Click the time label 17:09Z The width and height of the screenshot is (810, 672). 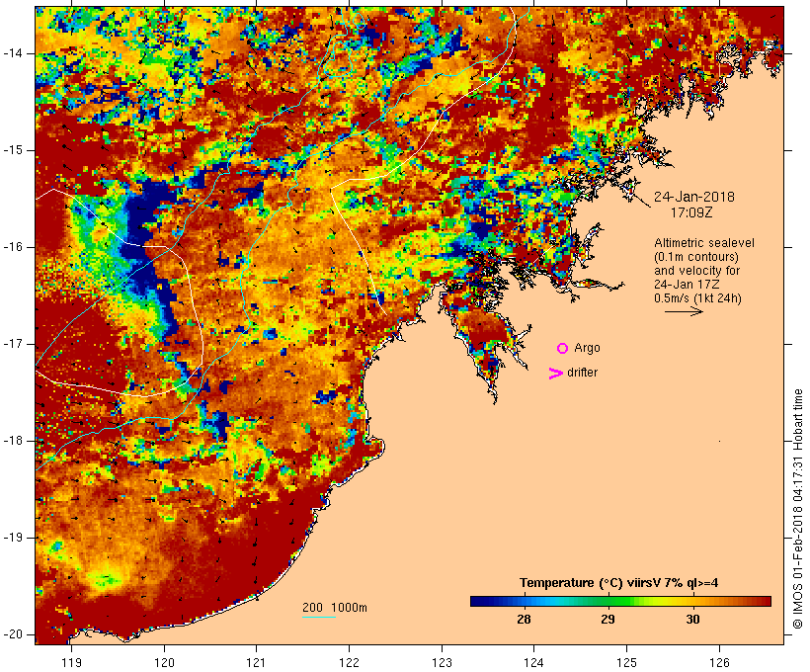691,212
